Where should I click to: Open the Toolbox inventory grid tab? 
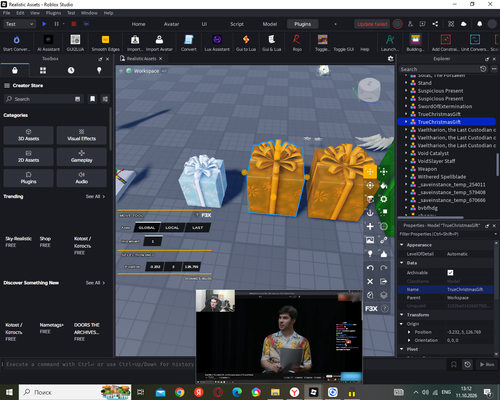point(43,70)
